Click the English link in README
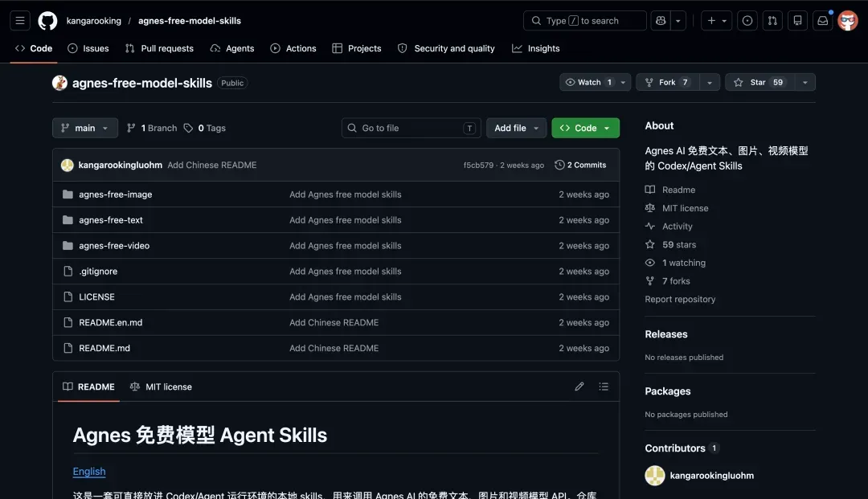Image resolution: width=868 pixels, height=499 pixels. [x=89, y=472]
